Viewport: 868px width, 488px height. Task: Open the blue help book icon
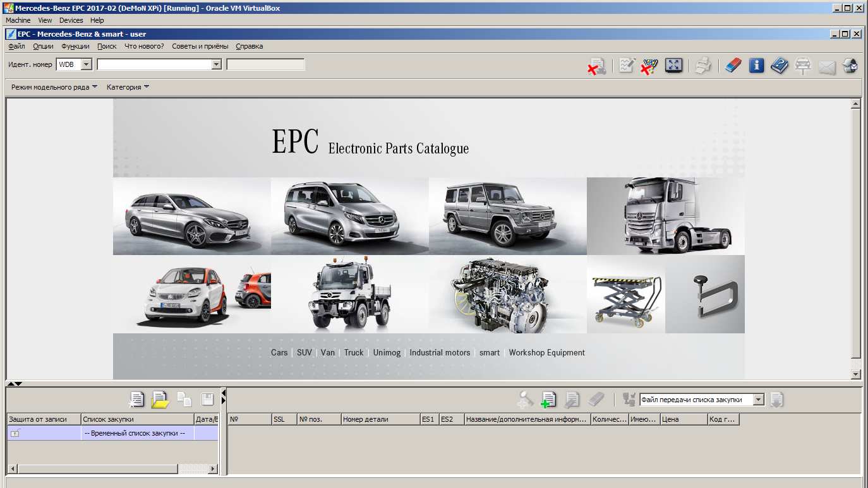(x=780, y=65)
